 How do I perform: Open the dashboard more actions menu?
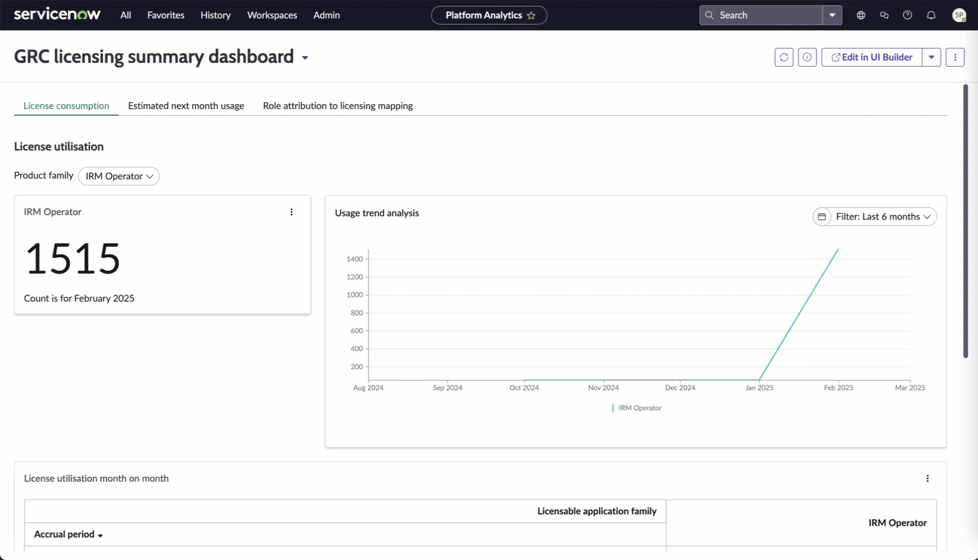(x=955, y=57)
